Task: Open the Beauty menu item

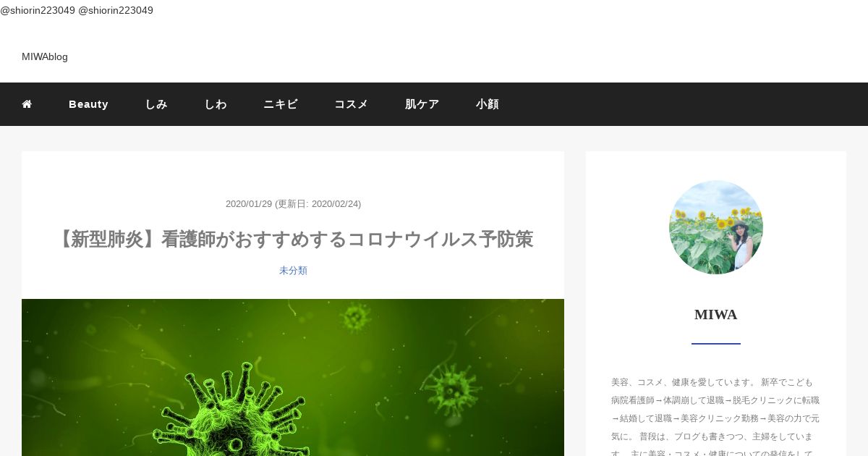Action: point(88,104)
